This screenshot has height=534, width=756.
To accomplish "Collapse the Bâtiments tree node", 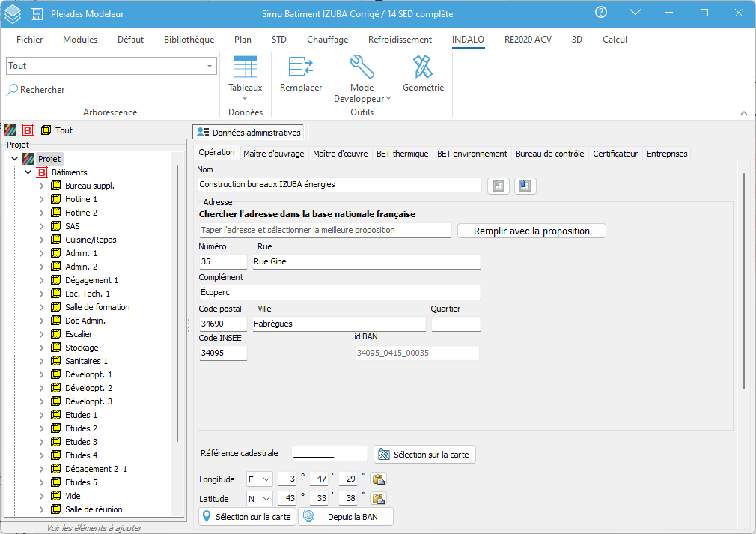I will [x=28, y=172].
